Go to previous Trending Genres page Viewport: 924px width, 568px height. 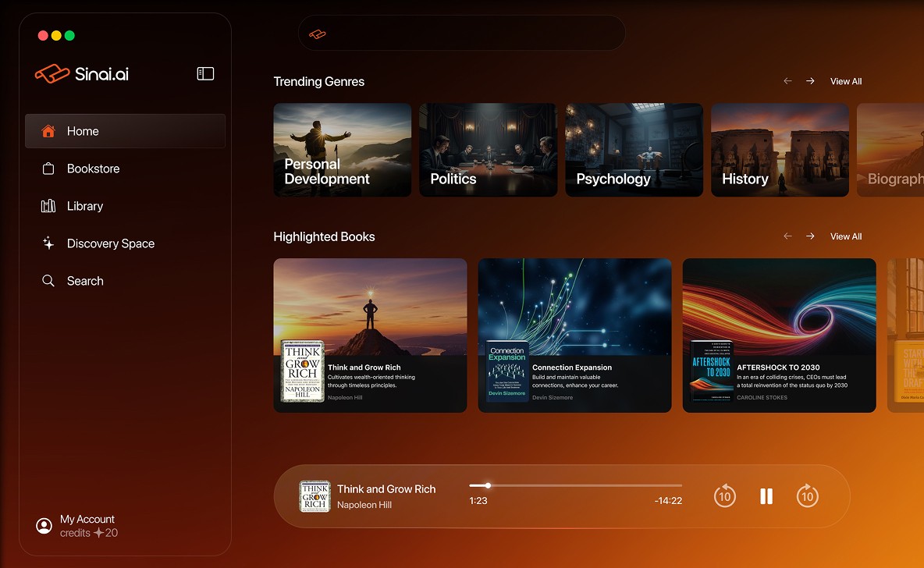pos(787,80)
